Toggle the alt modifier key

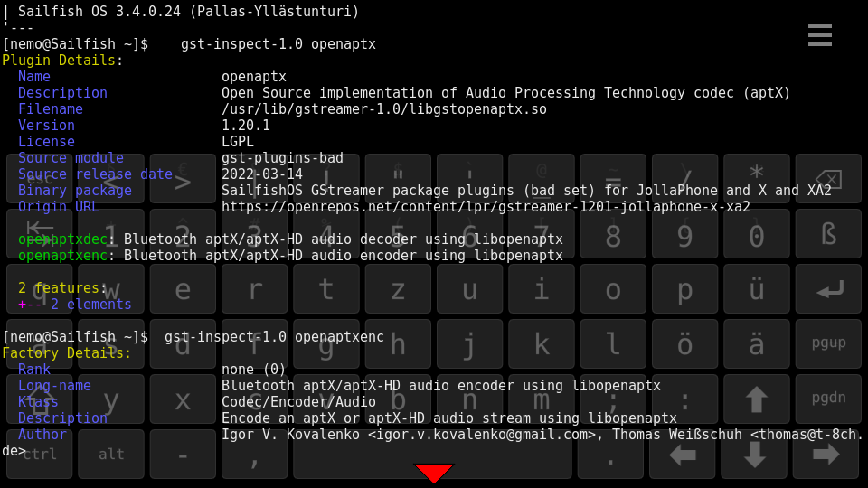tap(111, 454)
